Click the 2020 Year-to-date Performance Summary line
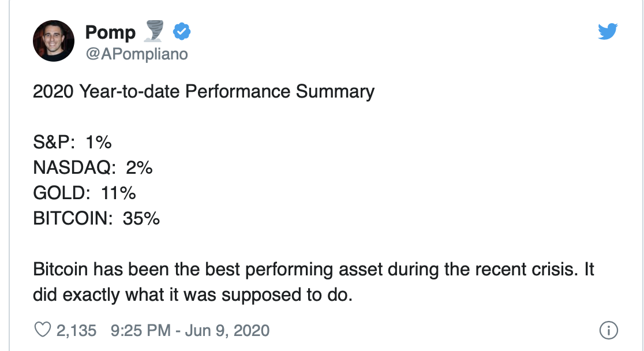The height and width of the screenshot is (351, 644). click(x=204, y=92)
